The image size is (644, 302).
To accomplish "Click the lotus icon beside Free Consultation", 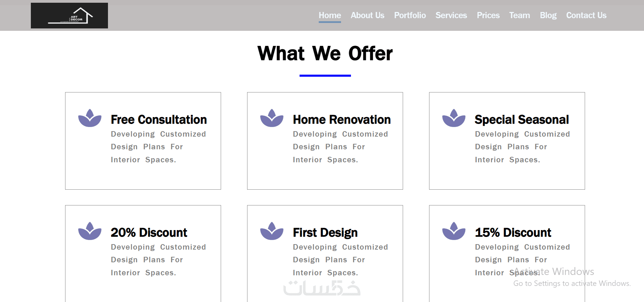I will coord(90,118).
